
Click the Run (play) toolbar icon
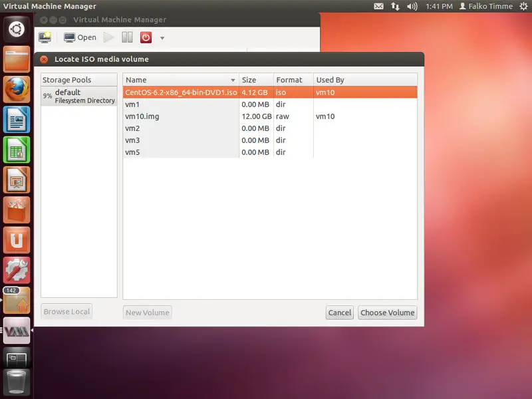[x=108, y=37]
